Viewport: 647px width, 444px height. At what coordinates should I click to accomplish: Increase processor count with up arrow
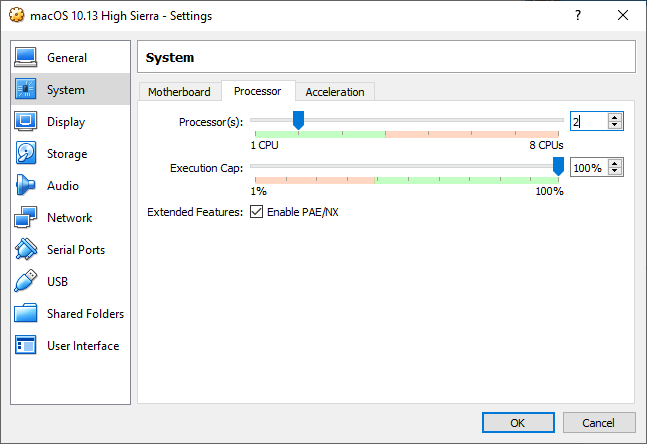tap(615, 117)
